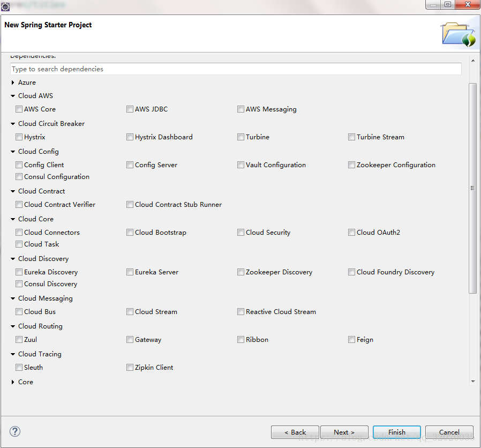Check Cloud Foundry Discovery
The width and height of the screenshot is (481, 448).
[x=351, y=272]
